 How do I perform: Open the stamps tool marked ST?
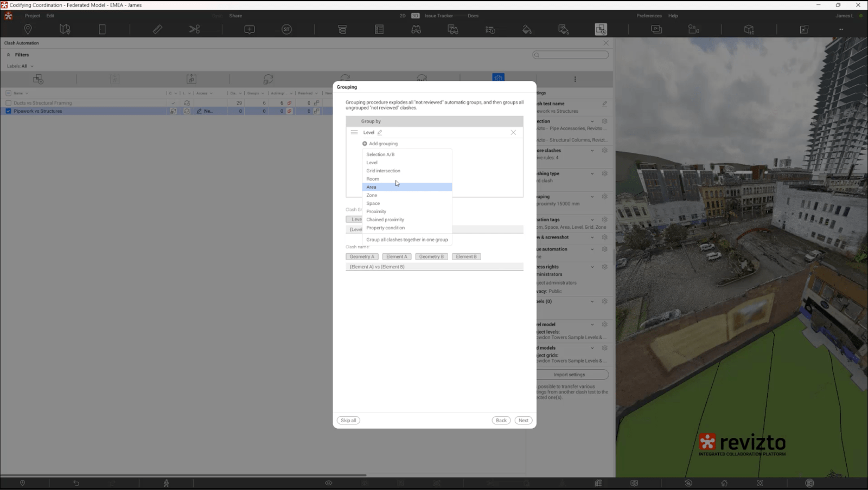[286, 29]
